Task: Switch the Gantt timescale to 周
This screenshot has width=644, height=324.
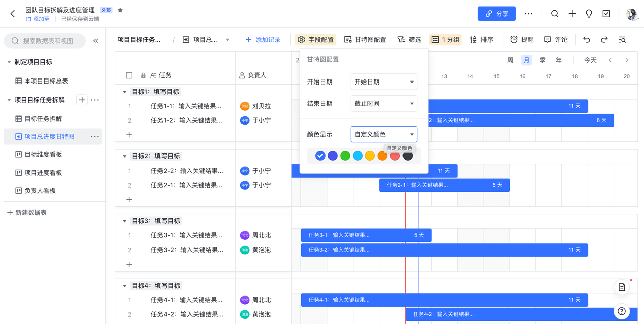Action: coord(510,60)
